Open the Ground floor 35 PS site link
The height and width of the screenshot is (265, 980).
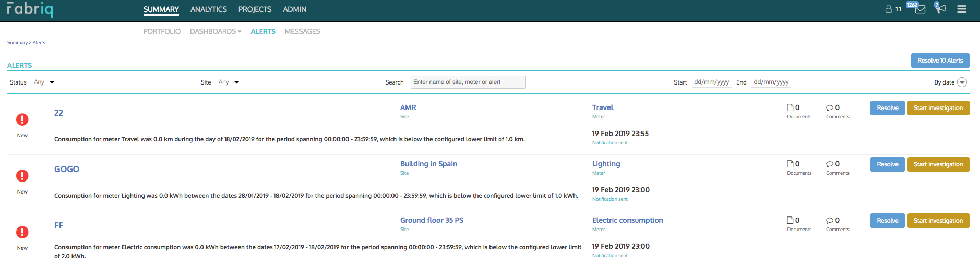(x=432, y=220)
